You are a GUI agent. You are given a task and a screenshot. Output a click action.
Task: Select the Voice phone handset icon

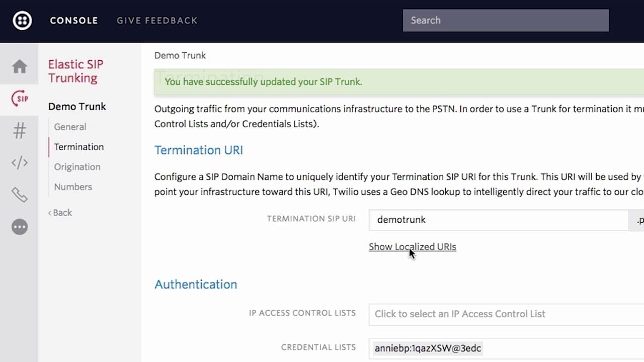tap(20, 195)
